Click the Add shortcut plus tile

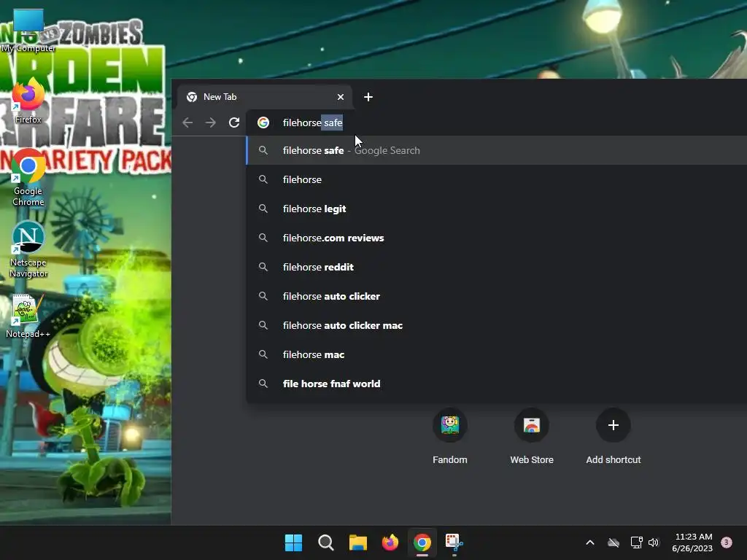(613, 436)
